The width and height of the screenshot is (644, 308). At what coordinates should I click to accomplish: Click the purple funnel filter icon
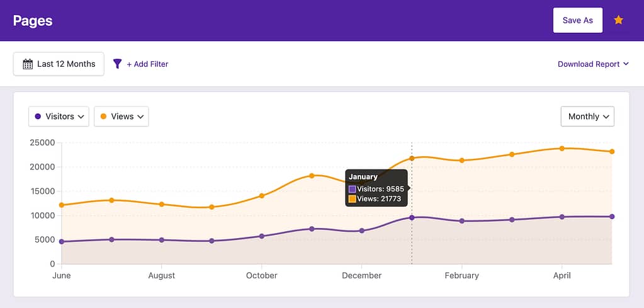pos(117,64)
